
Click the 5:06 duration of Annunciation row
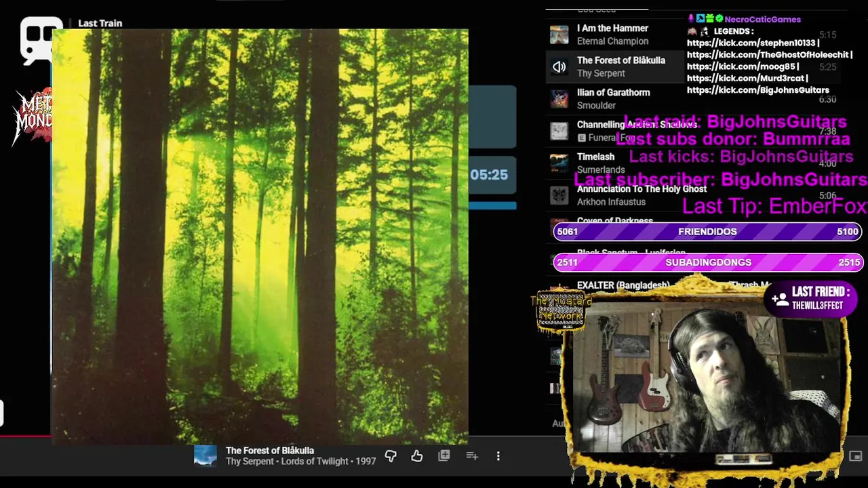pyautogui.click(x=827, y=195)
